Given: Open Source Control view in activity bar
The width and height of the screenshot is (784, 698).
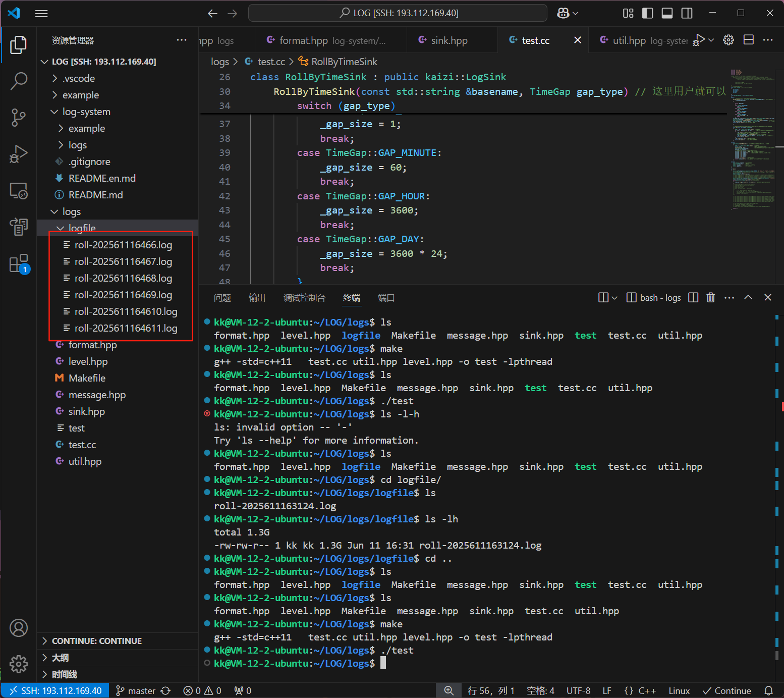Looking at the screenshot, I should pos(18,118).
